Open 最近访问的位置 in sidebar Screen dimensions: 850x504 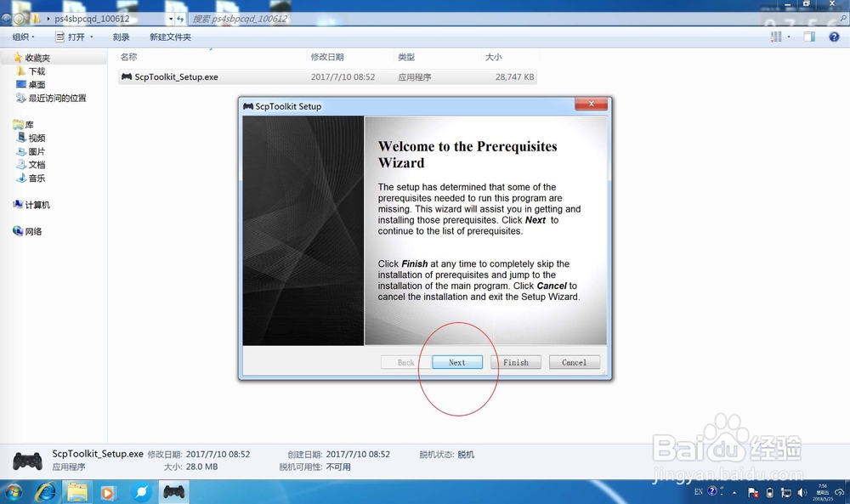pos(57,98)
